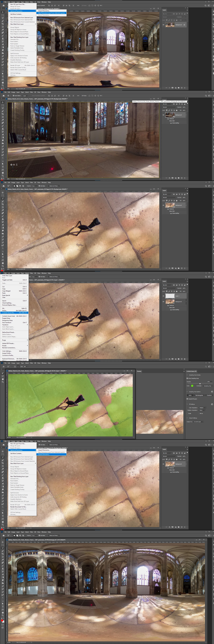214x644 pixels.
Task: Click red foreground color swatch in 2019Patched window
Action: pyautogui.click(x=2, y=621)
